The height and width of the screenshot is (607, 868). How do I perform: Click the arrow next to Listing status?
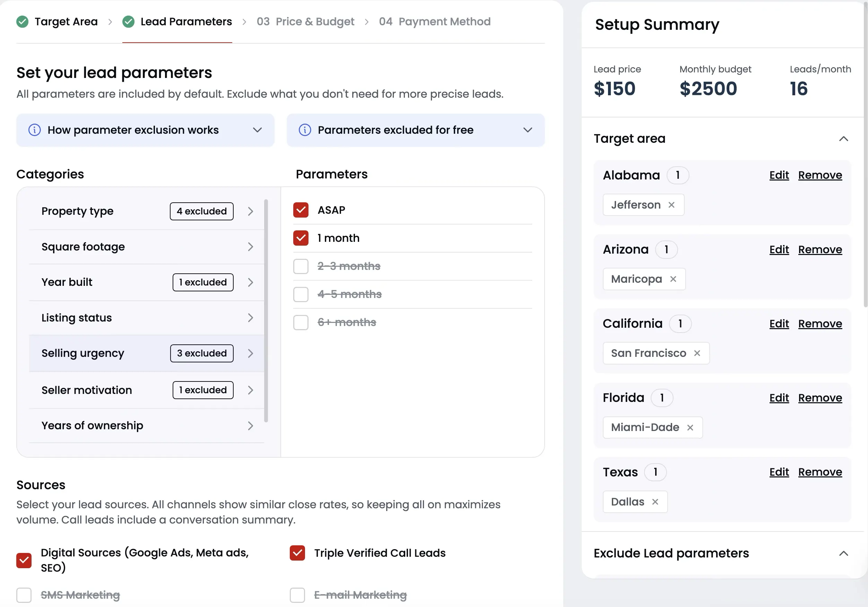coord(250,318)
